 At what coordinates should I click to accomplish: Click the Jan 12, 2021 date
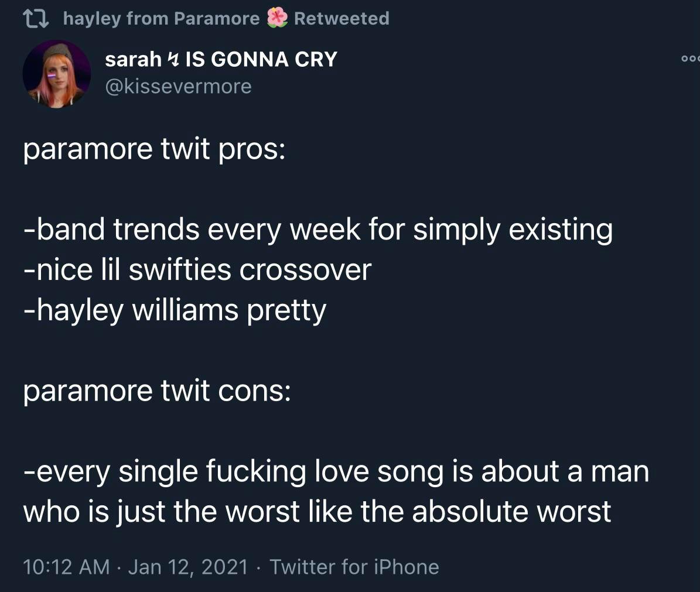[x=187, y=567]
